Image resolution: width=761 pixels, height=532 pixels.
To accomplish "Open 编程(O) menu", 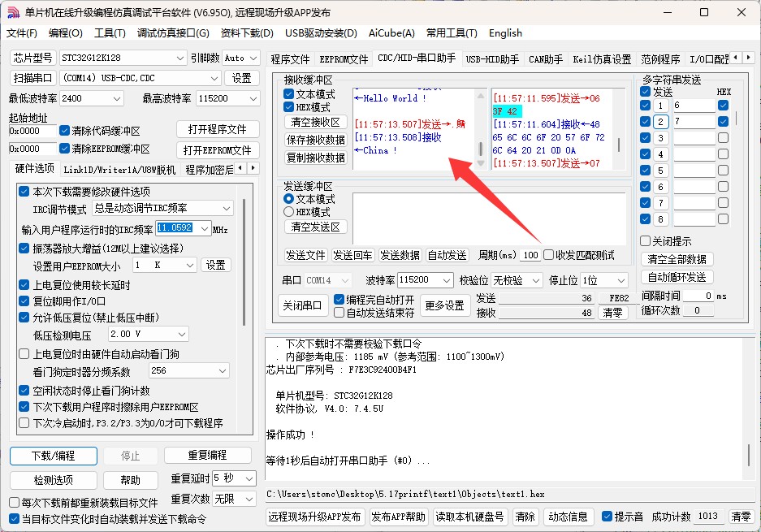I will coord(66,33).
